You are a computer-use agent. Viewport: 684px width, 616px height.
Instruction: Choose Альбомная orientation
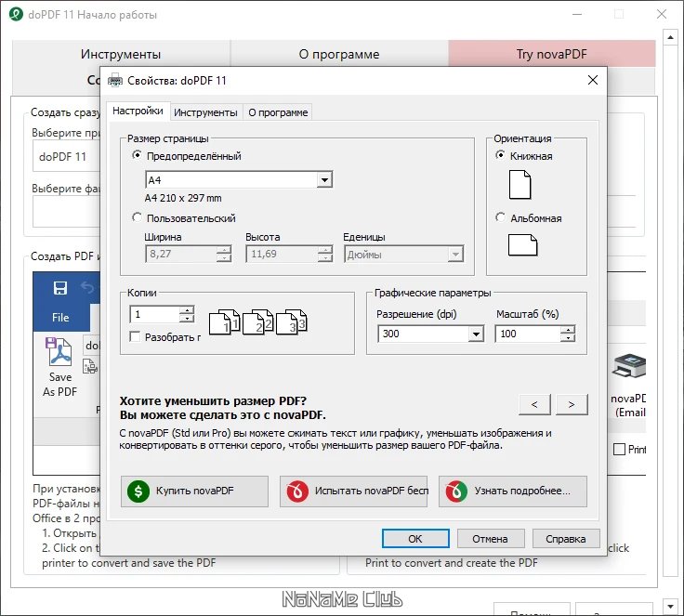pos(500,216)
